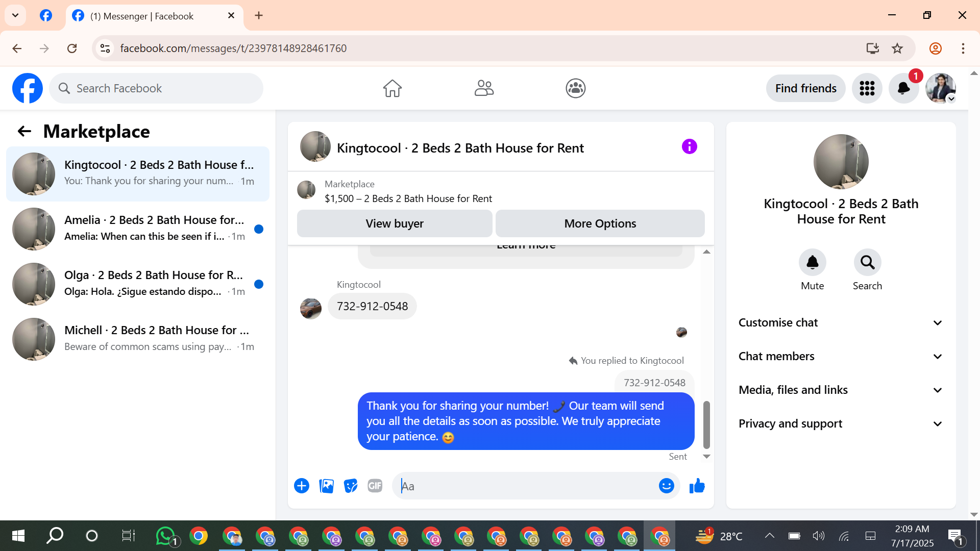
Task: Expand the Chat members section
Action: [841, 357]
